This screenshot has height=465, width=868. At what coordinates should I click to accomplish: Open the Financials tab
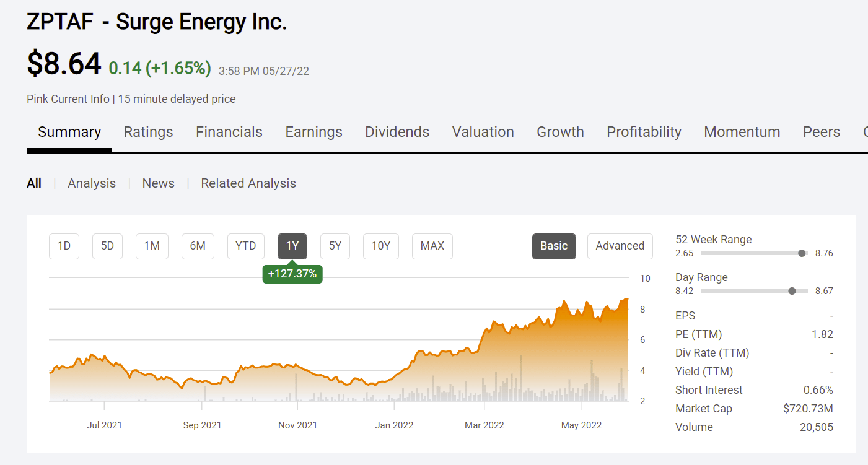point(229,132)
